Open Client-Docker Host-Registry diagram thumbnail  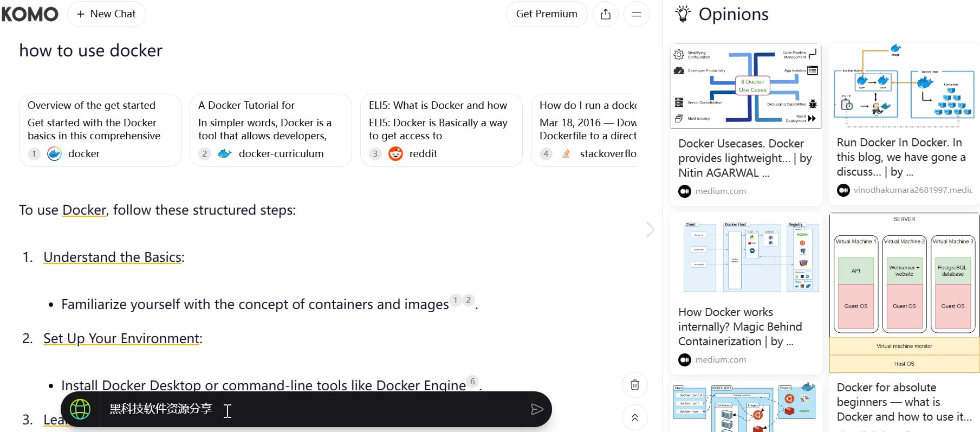click(746, 255)
